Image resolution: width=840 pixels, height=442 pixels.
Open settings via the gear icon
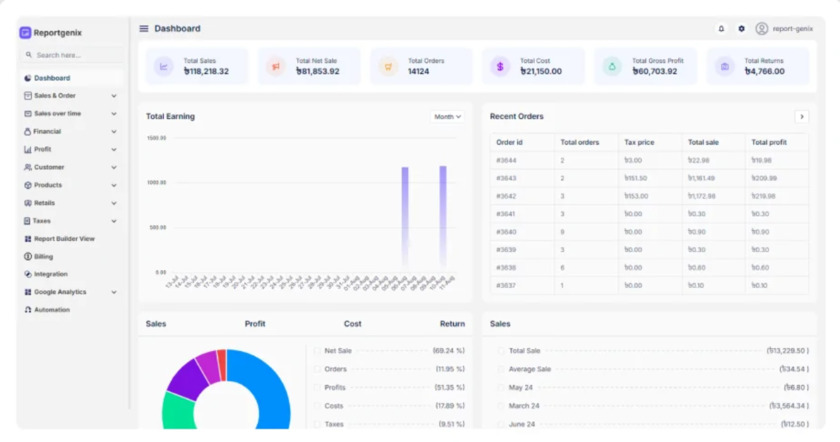click(x=741, y=29)
